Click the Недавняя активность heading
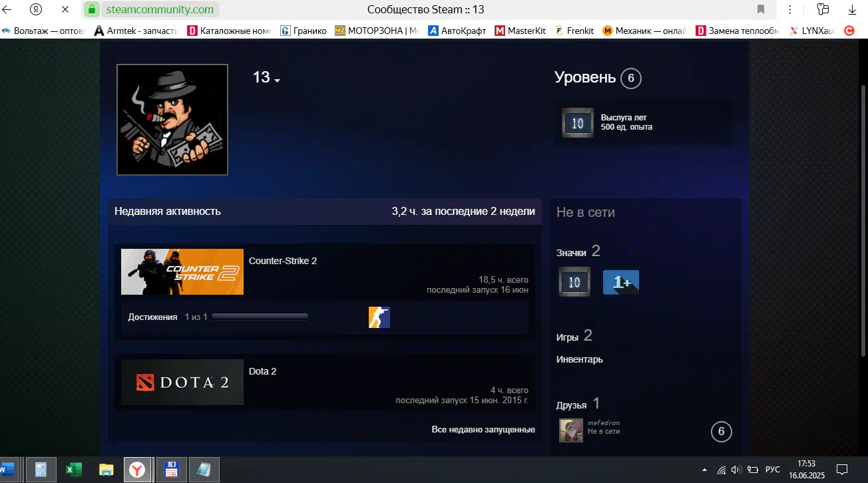The image size is (868, 483). pos(168,212)
